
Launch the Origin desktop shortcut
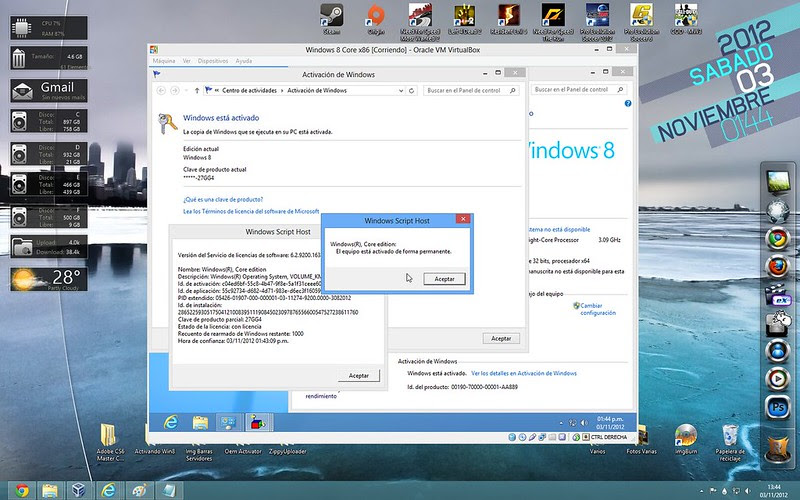(x=376, y=18)
